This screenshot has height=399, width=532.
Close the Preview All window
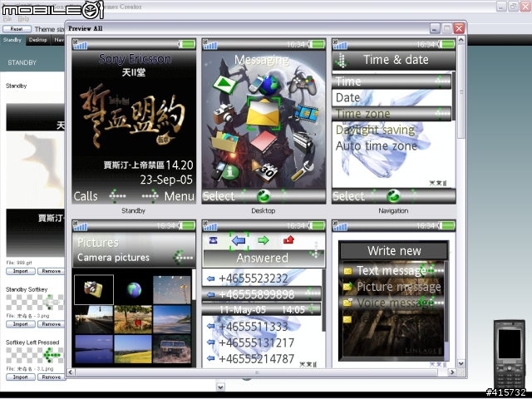(459, 28)
